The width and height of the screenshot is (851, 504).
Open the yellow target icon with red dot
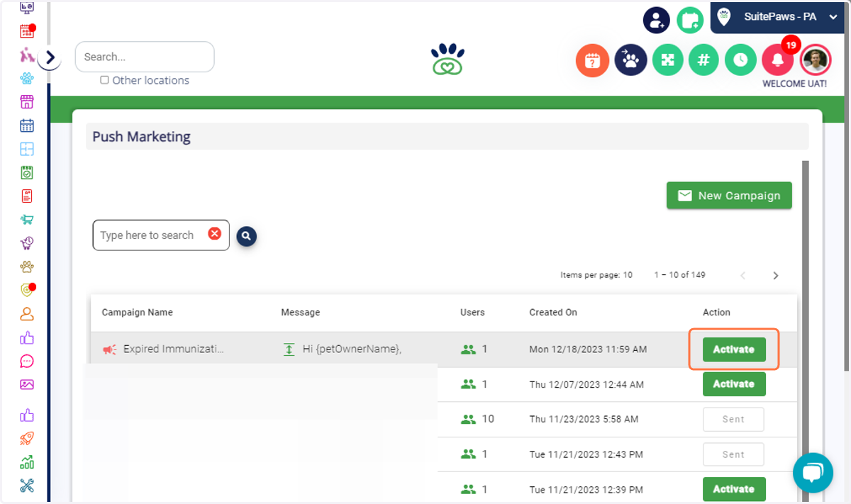[27, 290]
